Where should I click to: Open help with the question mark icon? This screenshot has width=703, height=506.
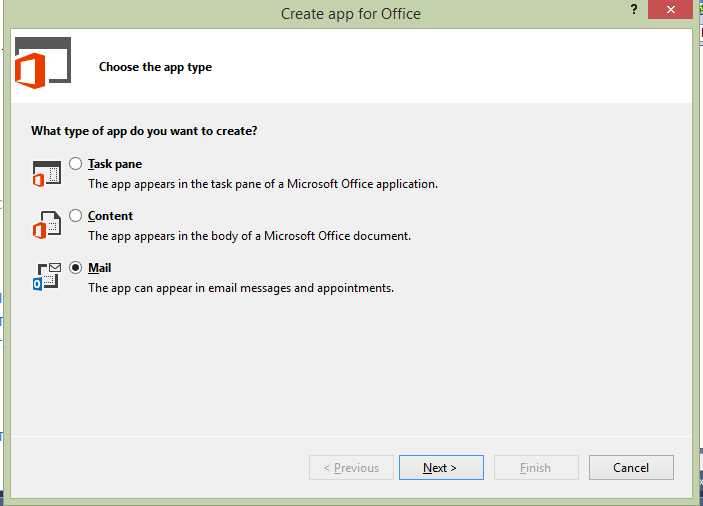[x=634, y=9]
